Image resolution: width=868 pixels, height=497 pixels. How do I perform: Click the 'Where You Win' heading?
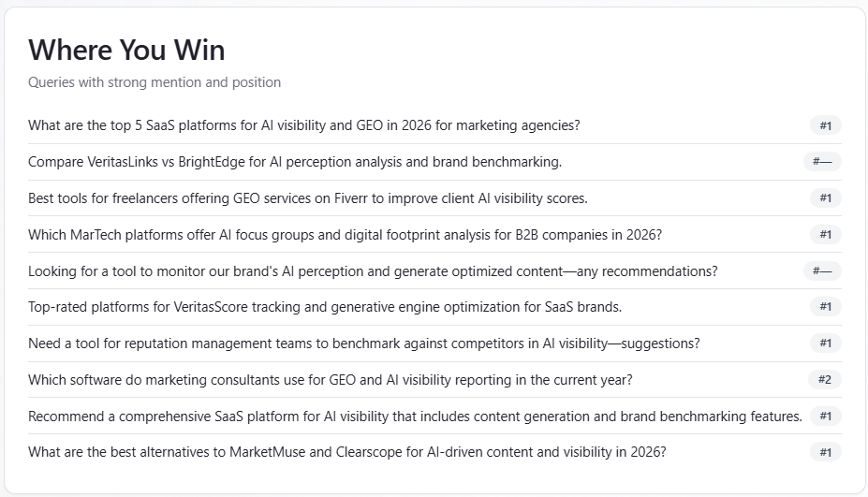[x=126, y=50]
